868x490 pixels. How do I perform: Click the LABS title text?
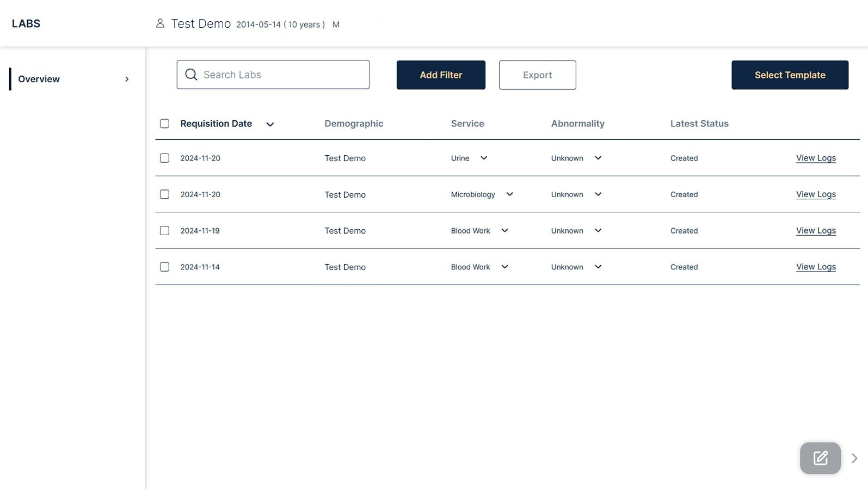26,23
